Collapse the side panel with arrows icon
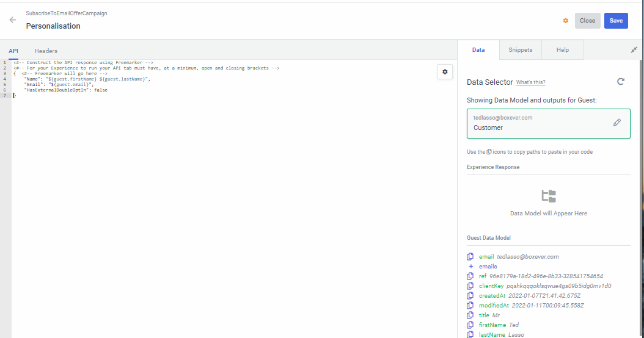Viewport: 644px width, 338px height. [634, 50]
